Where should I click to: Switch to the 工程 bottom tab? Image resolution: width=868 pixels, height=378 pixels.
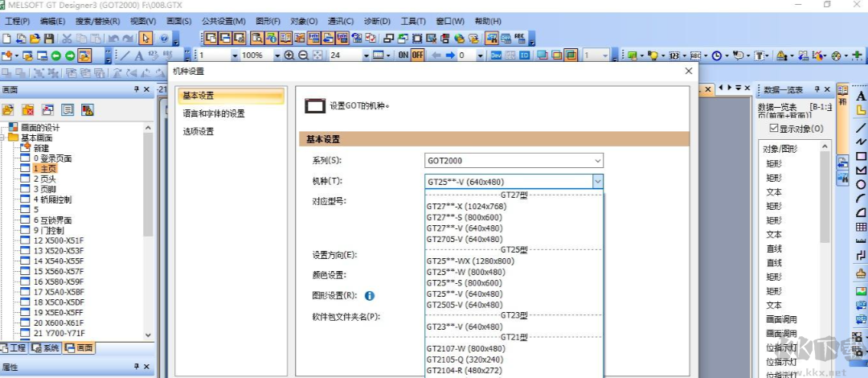[x=14, y=348]
